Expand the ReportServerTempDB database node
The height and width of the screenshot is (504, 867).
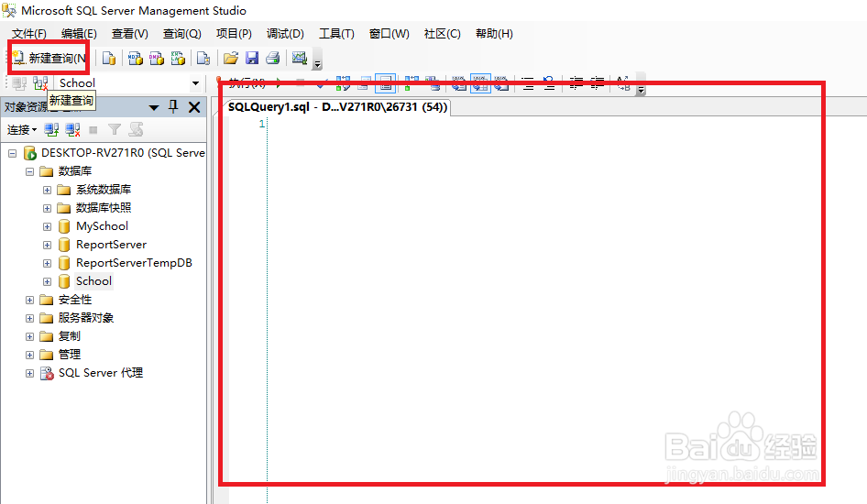pos(47,263)
